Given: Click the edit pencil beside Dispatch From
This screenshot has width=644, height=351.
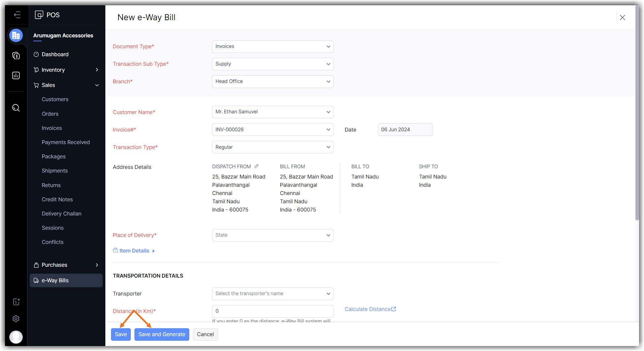Looking at the screenshot, I should (x=256, y=167).
